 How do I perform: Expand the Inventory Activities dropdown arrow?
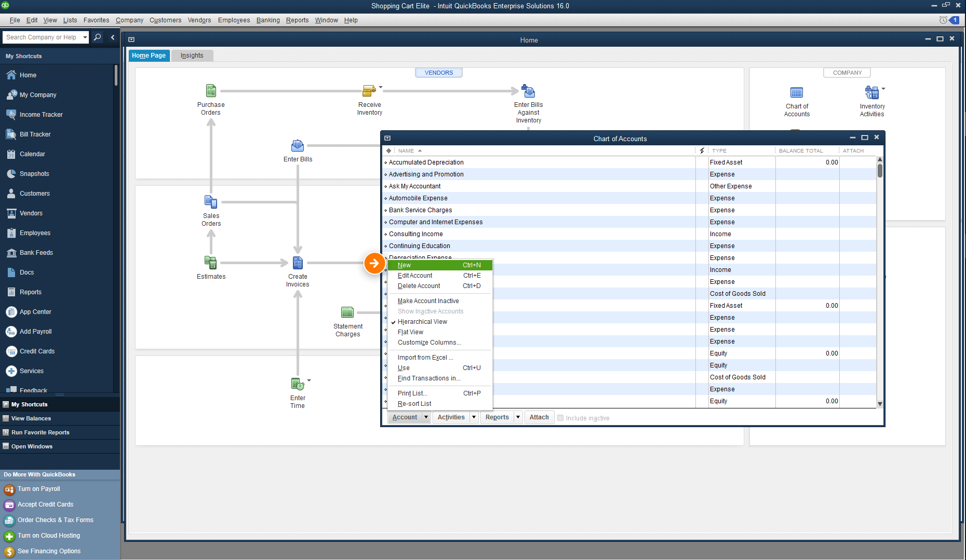point(883,89)
